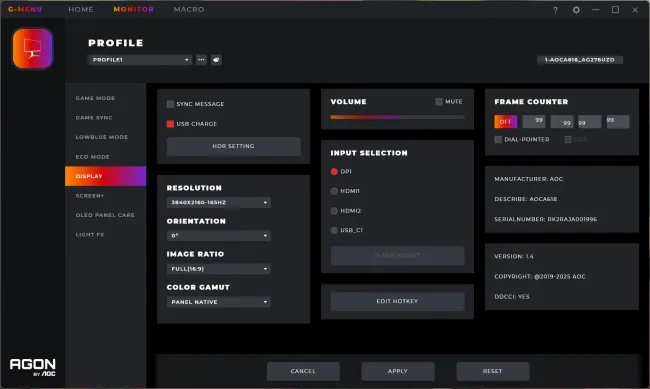Open the Image Ratio dropdown
The width and height of the screenshot is (650, 389).
point(218,269)
